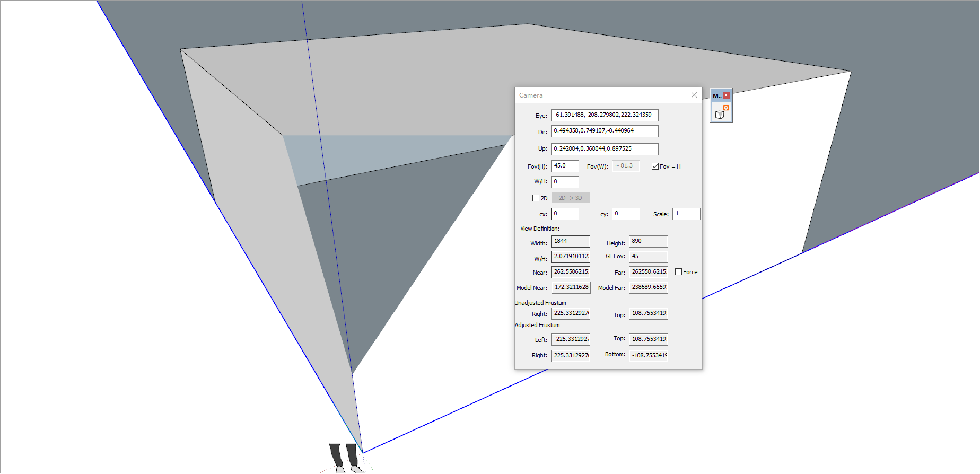Select the Near clipping value field
The image size is (980, 474).
point(570,272)
